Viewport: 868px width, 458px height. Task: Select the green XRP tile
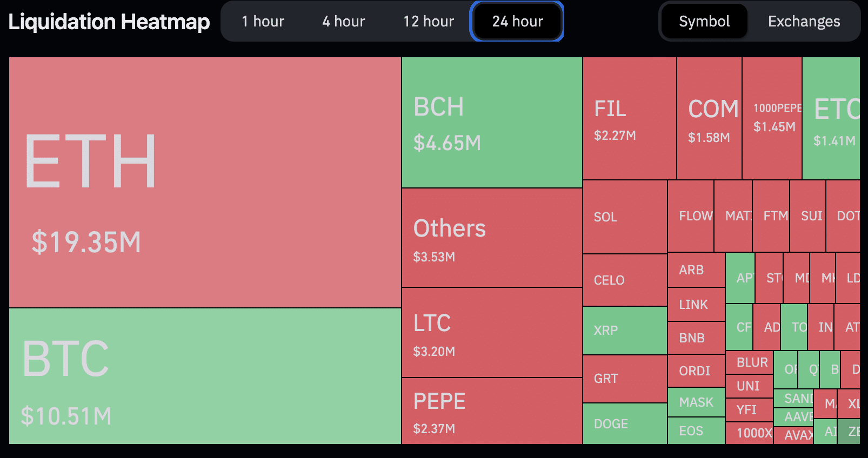625,331
